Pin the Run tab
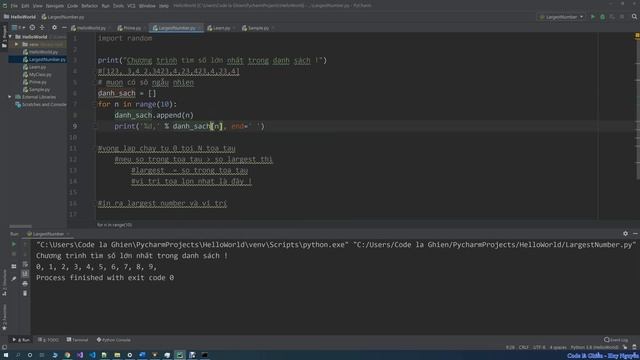The width and height of the screenshot is (640, 360). 14,278
